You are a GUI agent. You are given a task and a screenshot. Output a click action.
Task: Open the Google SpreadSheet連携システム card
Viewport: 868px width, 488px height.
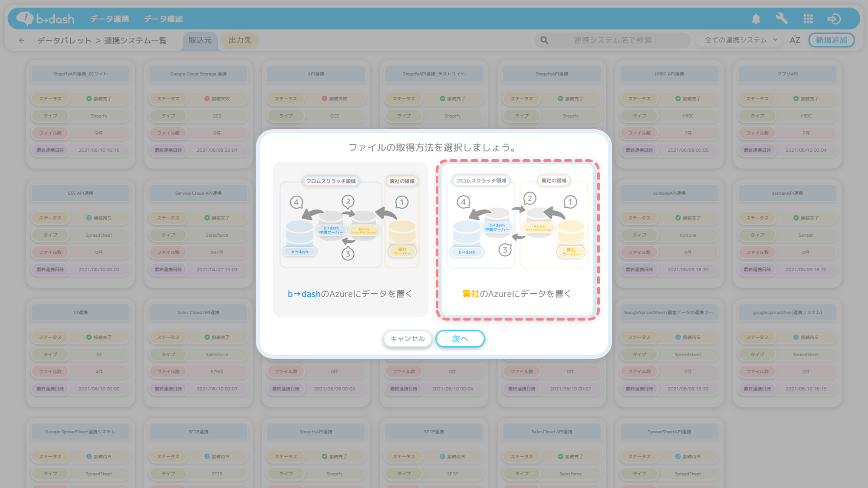pyautogui.click(x=80, y=453)
